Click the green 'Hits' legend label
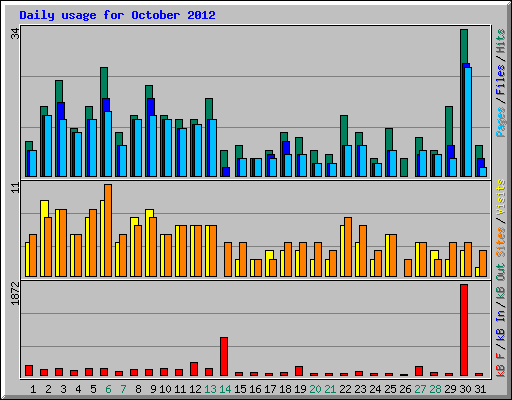 [x=501, y=41]
